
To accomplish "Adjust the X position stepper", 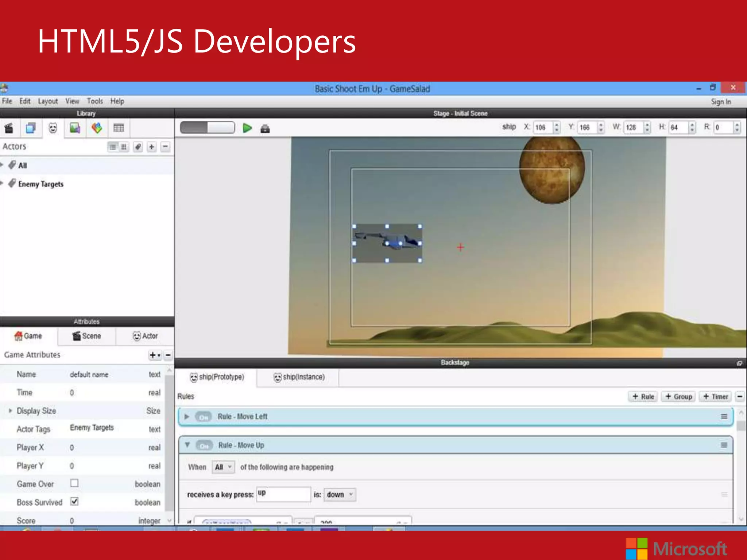I will tap(557, 127).
